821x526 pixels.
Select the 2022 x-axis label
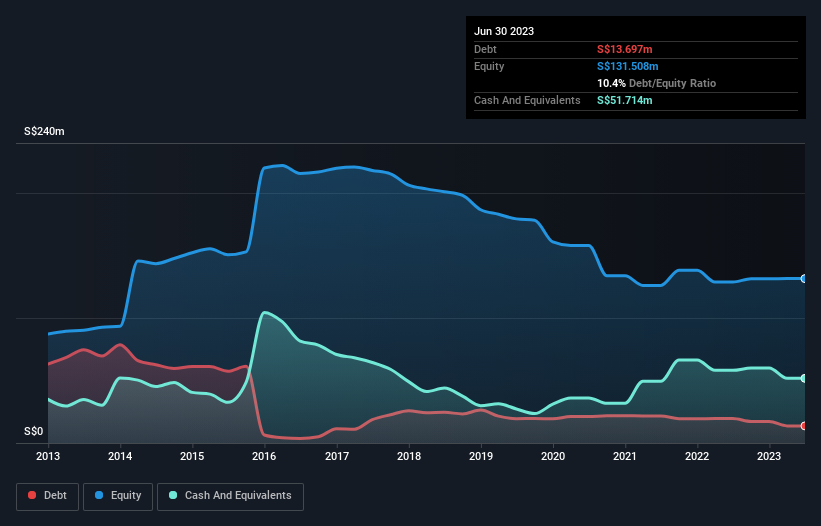coord(697,457)
